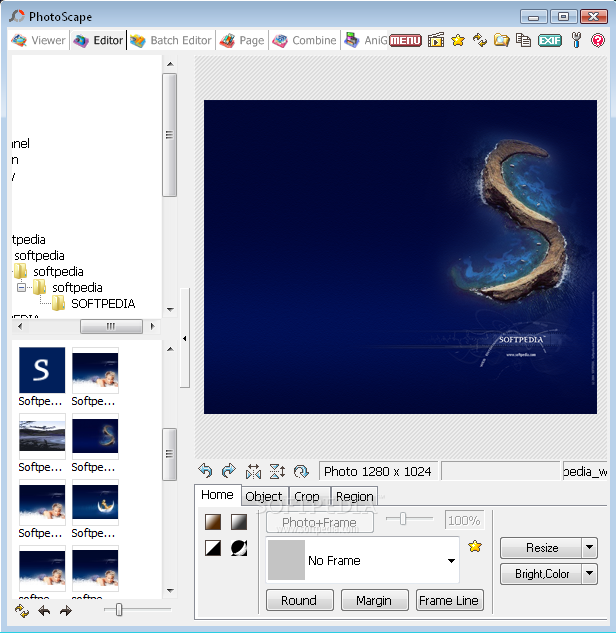616x633 pixels.
Task: Undo the last edit
Action: tap(205, 471)
